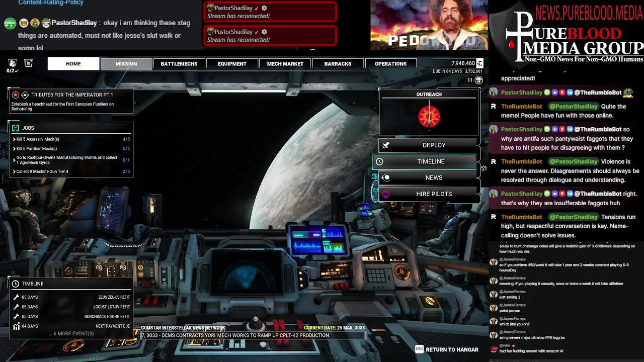Click wrench icon for Locust LCT-3V refit
This screenshot has width=644, height=362.
16,307
